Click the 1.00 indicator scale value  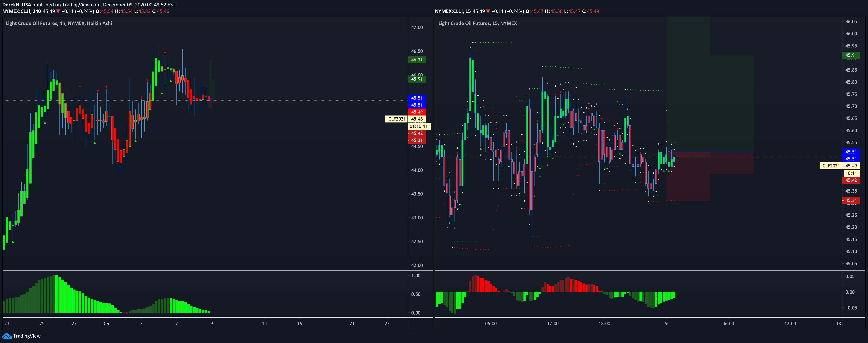pos(416,276)
